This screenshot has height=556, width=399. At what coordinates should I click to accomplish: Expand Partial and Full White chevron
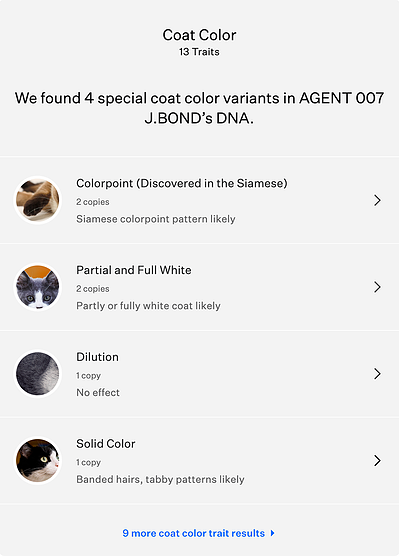(x=377, y=287)
